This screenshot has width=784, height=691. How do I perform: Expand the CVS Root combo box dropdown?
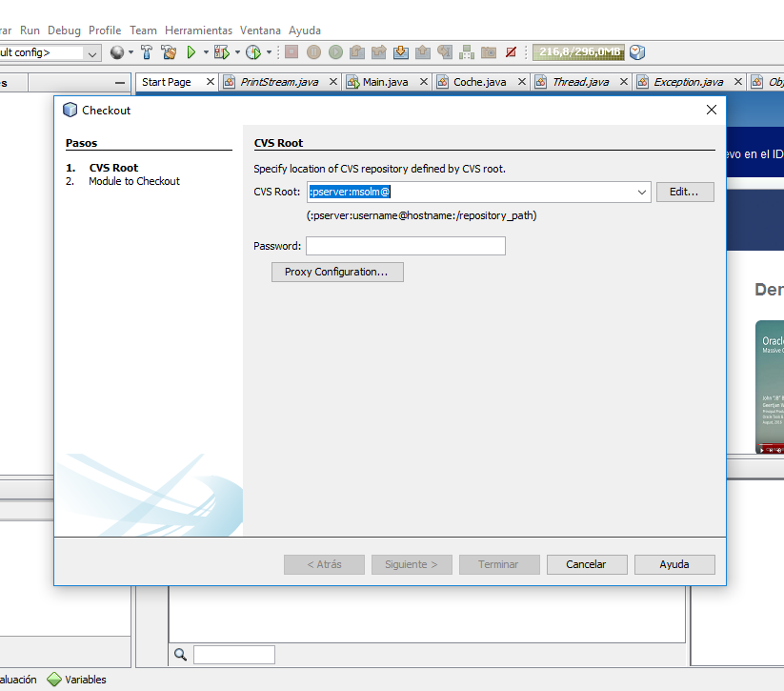(x=642, y=193)
